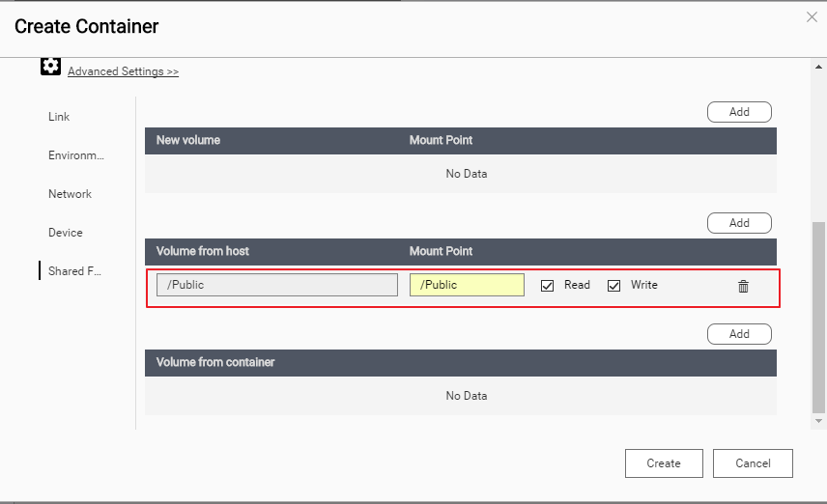
Task: Delete the /Public volume with trash icon
Action: click(x=743, y=286)
